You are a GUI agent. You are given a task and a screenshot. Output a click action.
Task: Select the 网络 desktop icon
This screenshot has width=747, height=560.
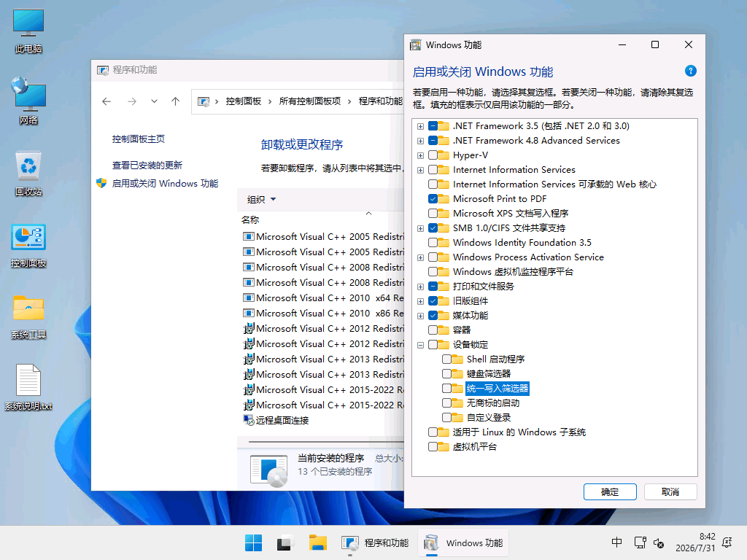tap(28, 101)
